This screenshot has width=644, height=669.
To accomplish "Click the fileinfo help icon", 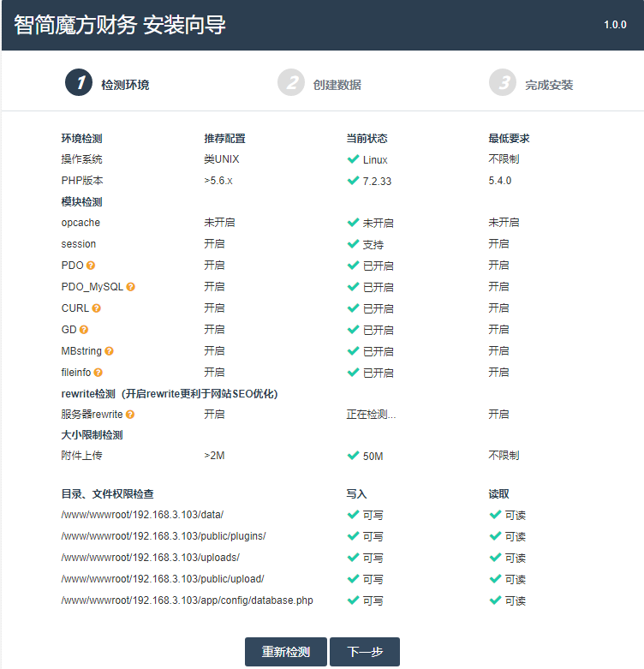I will click(98, 373).
